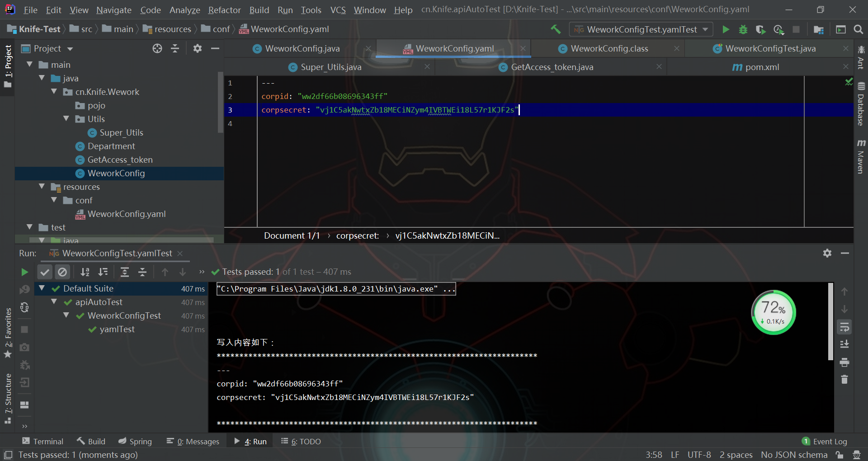Click the Build project hammer icon
868x461 pixels.
556,29
